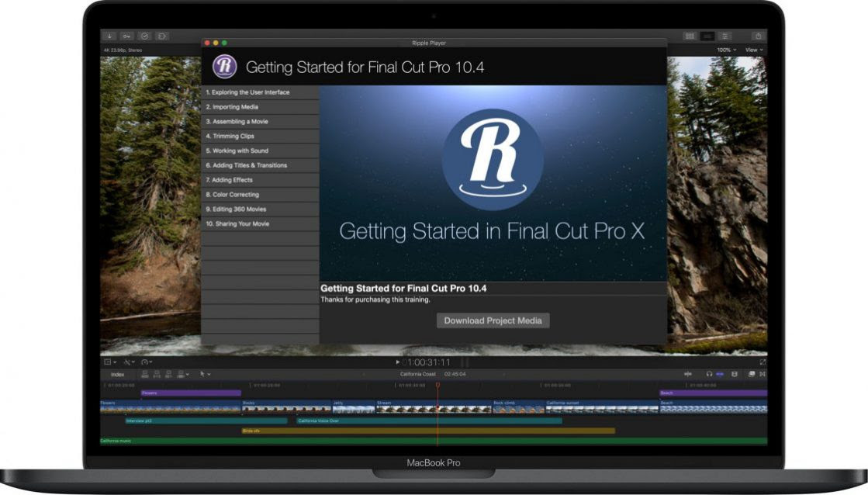
Task: Click the viewer play button
Action: pos(397,362)
